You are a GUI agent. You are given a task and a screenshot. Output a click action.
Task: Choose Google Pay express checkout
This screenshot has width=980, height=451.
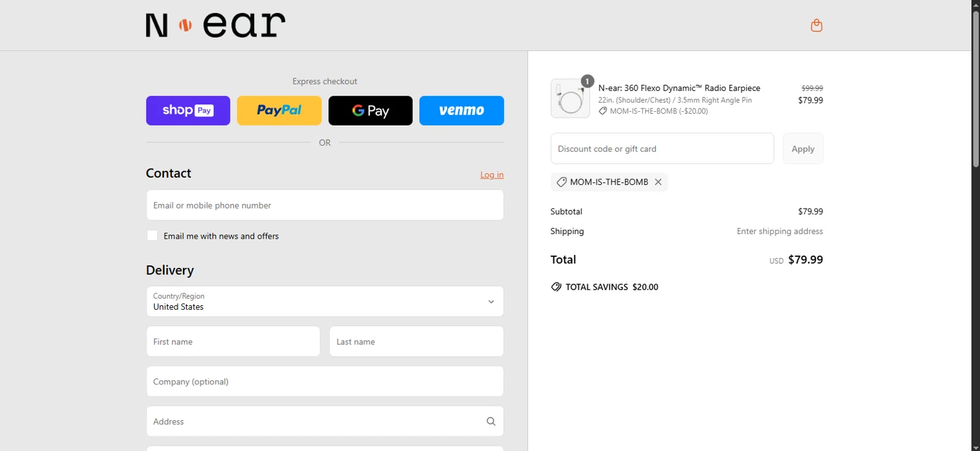370,110
